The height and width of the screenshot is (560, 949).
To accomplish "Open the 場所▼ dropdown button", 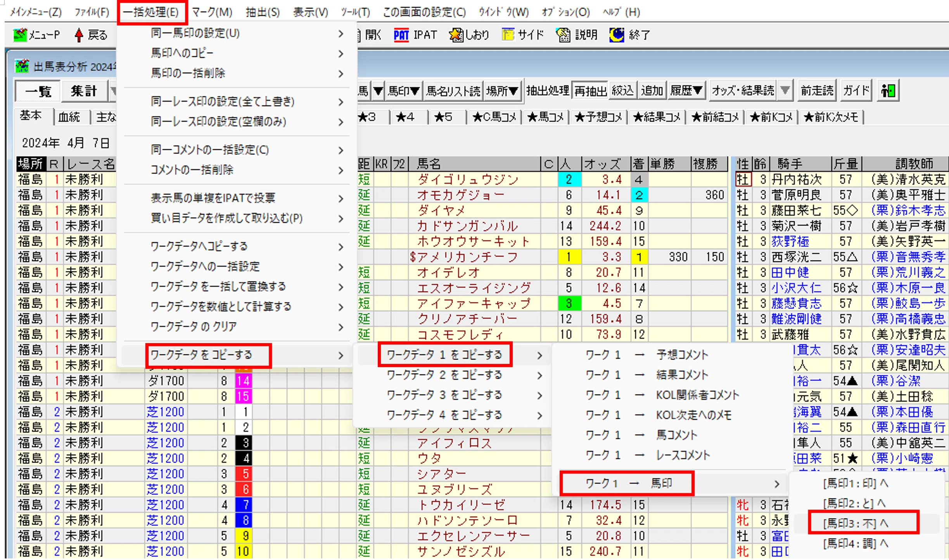I will [502, 91].
